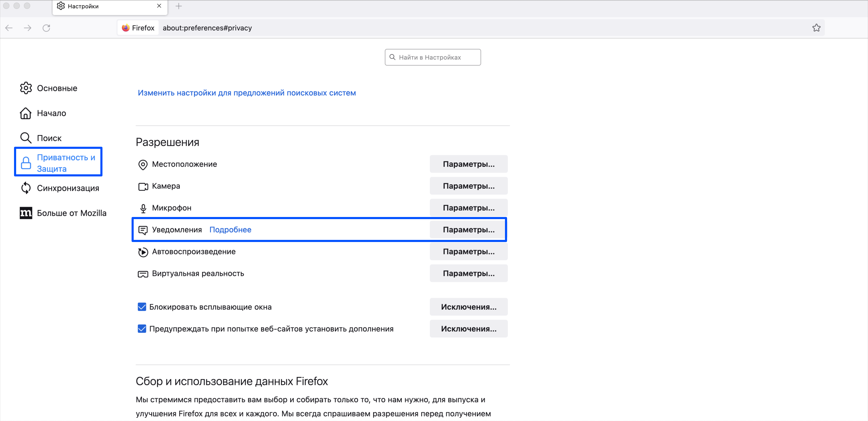
Task: Bookmark this page with the star icon
Action: (816, 28)
